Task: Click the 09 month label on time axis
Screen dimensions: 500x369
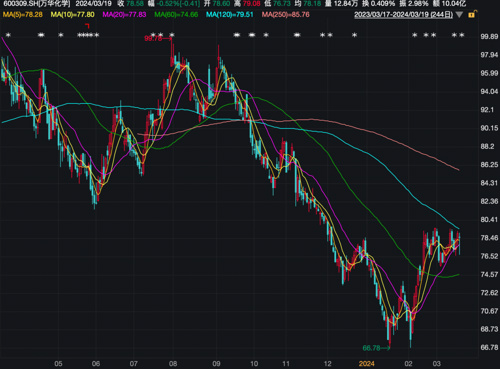Action: 216,363
